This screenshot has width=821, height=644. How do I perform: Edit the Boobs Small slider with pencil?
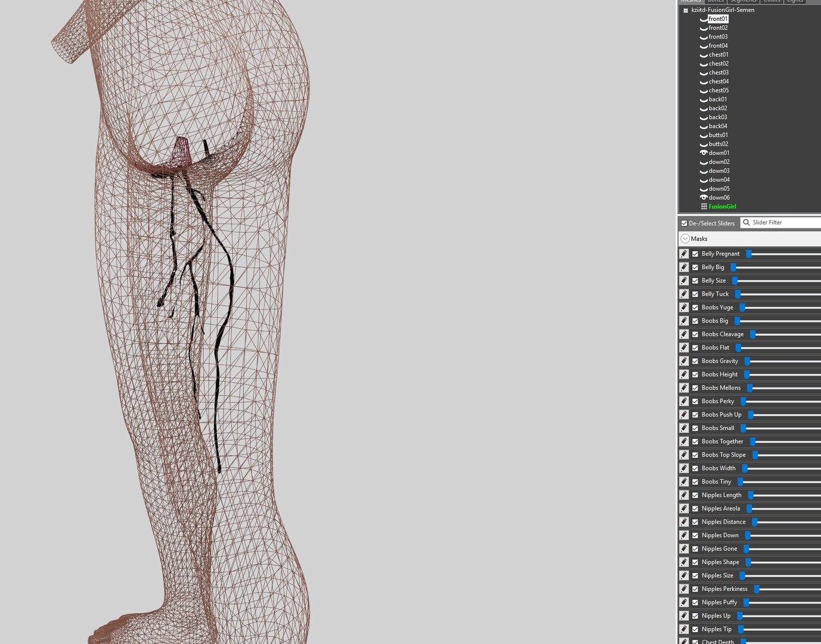(x=684, y=428)
